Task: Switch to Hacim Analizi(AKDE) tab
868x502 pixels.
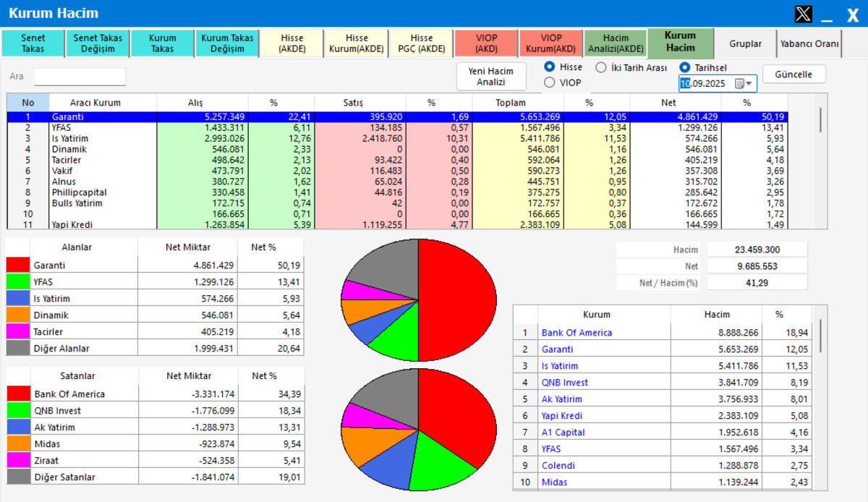Action: 615,43
